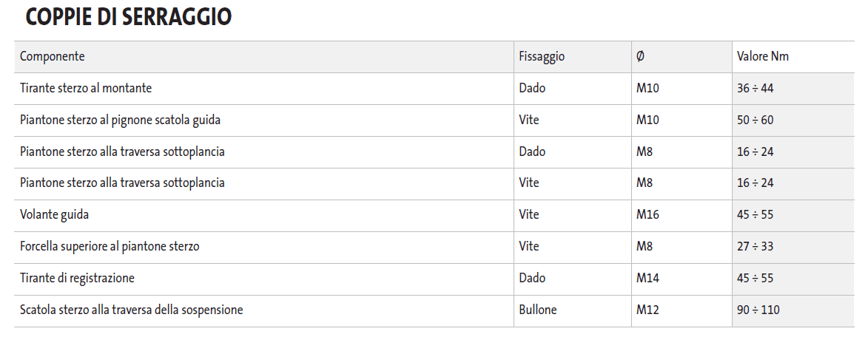Click Forcella superiore al piantone sterzo
The image size is (868, 337).
pos(110,246)
